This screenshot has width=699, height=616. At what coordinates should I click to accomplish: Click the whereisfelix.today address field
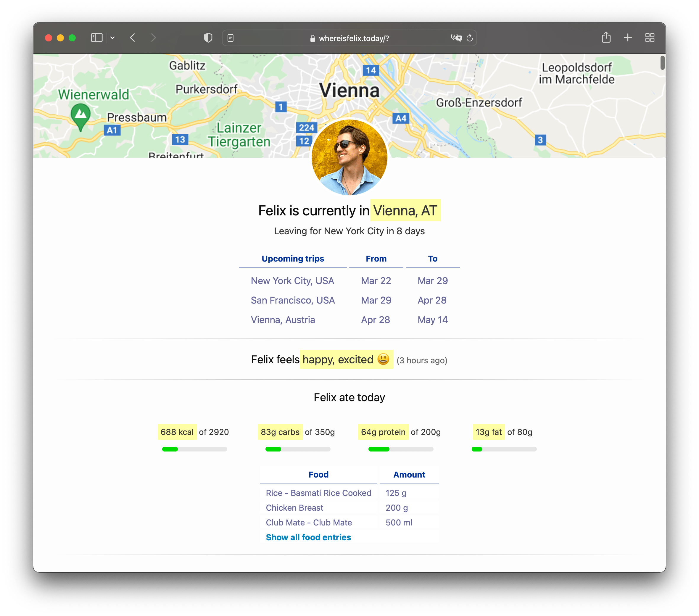[x=354, y=38]
